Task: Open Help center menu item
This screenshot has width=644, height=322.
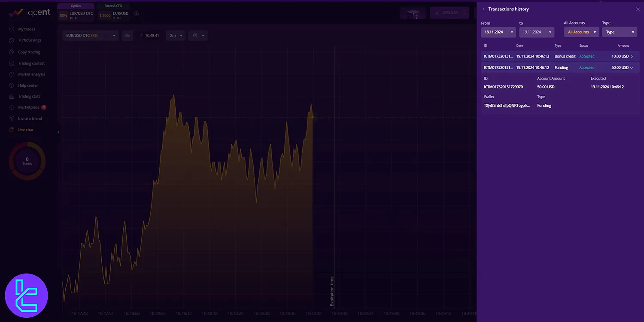Action: [x=28, y=85]
